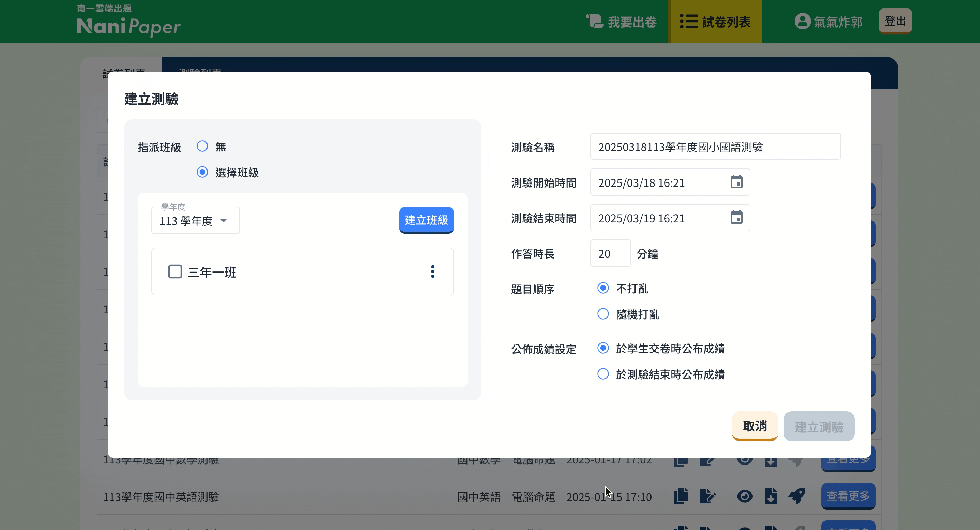Copy icon in 113學年度國中英語測驗 row

[x=680, y=497]
